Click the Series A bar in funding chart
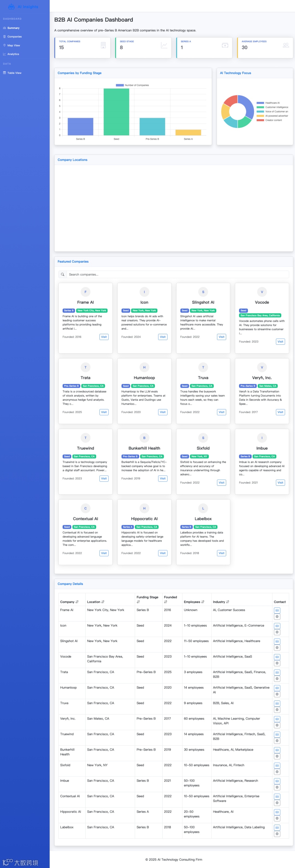 [x=188, y=133]
